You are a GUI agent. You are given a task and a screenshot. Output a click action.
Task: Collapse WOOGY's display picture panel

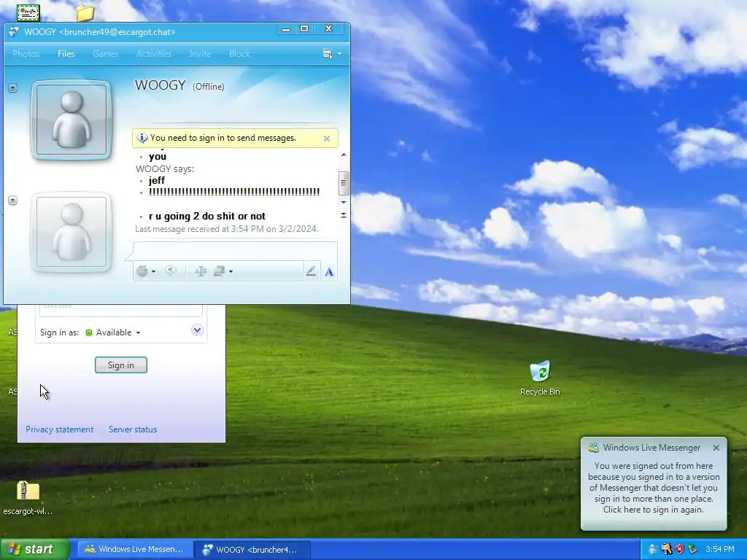(x=13, y=88)
